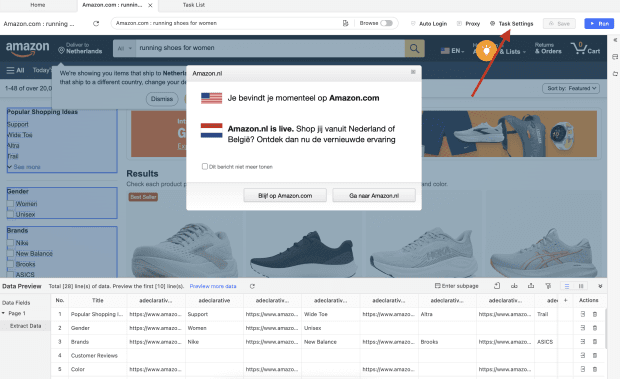The width and height of the screenshot is (620, 379).
Task: Click the Wide Toe link
Action: point(20,135)
